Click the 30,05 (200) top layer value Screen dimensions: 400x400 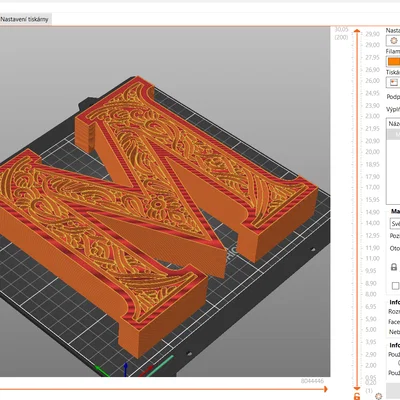341,33
